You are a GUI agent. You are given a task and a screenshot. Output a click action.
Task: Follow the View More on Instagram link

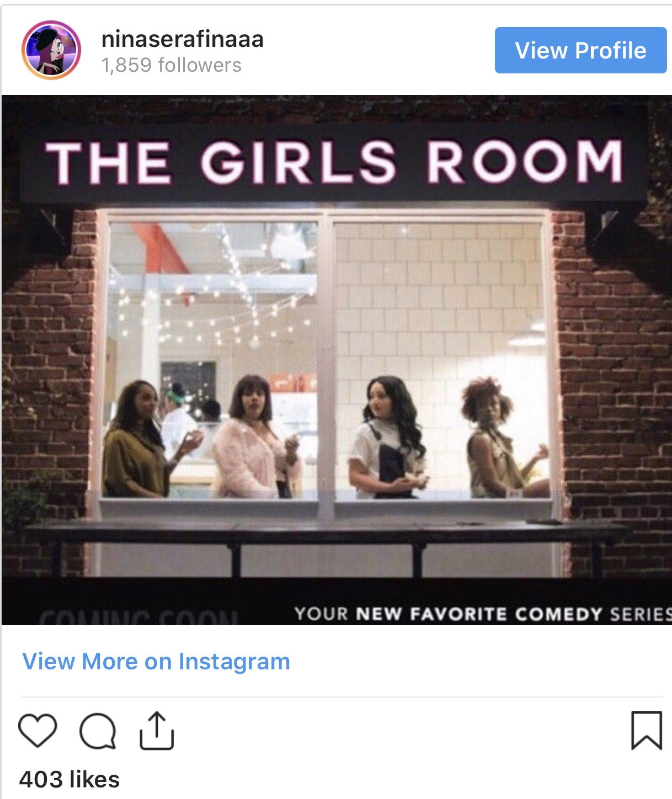[x=156, y=661]
